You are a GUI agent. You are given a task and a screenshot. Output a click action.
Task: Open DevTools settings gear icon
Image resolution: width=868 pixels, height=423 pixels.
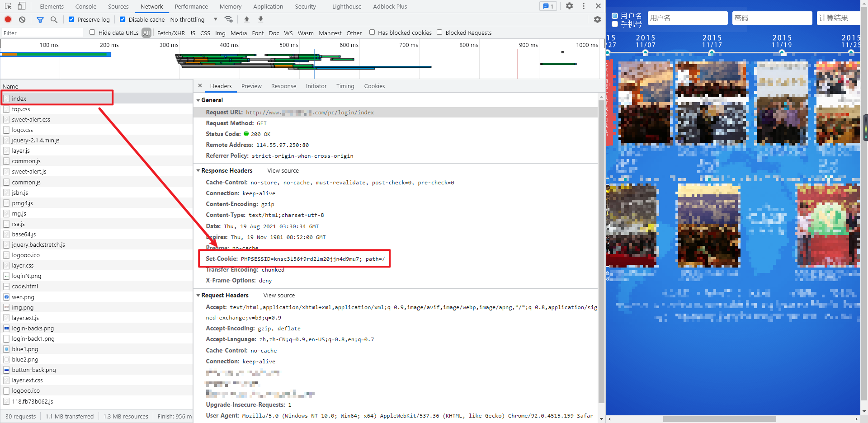tap(570, 6)
